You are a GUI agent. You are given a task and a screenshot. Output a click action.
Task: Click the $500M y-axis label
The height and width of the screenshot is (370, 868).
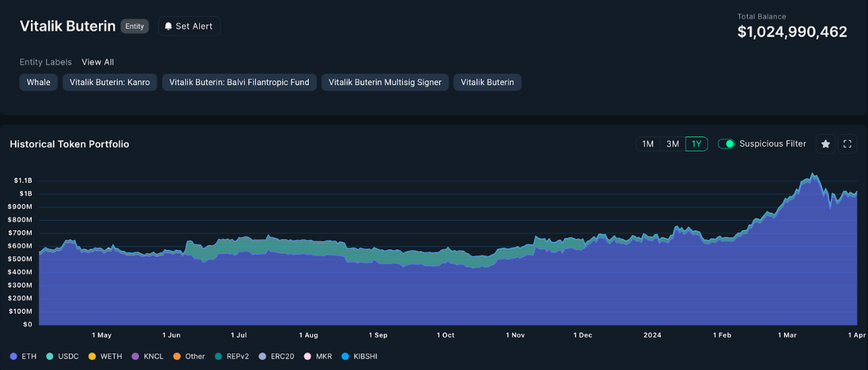click(21, 259)
